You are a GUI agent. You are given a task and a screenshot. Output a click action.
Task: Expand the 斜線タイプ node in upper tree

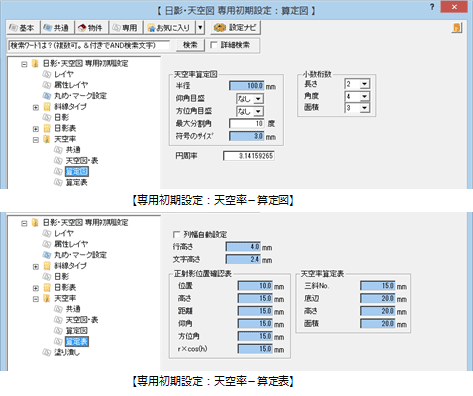36,107
